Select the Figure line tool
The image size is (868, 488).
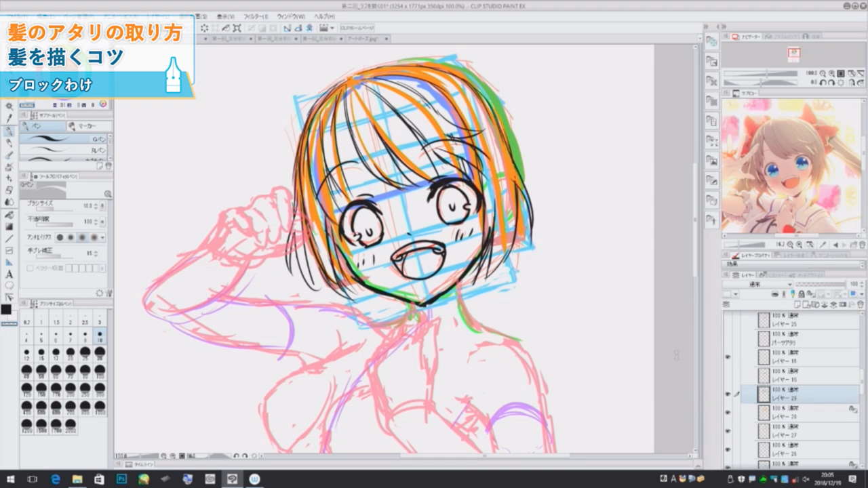[9, 239]
